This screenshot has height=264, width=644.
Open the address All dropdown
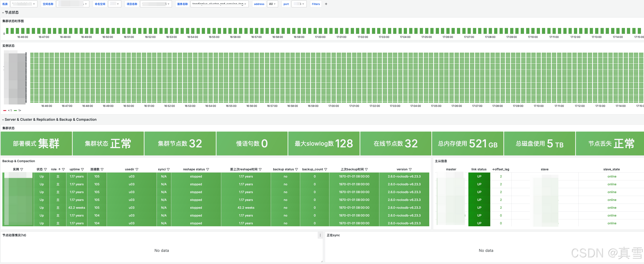(x=272, y=4)
